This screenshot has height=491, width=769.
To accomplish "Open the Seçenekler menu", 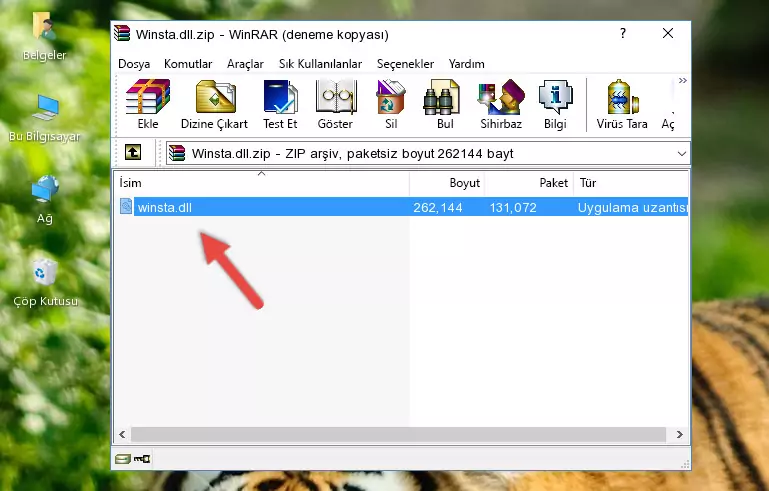I will [x=405, y=64].
